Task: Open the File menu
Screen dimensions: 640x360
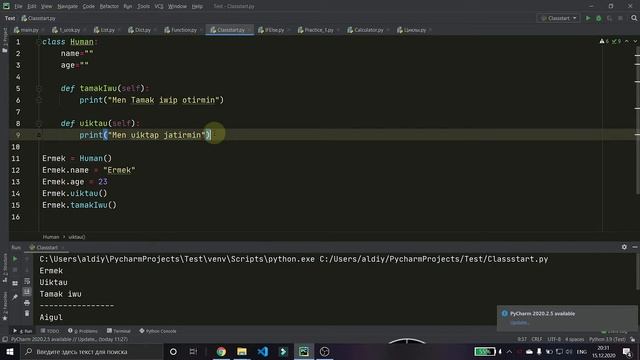Action: pyautogui.click(x=18, y=6)
